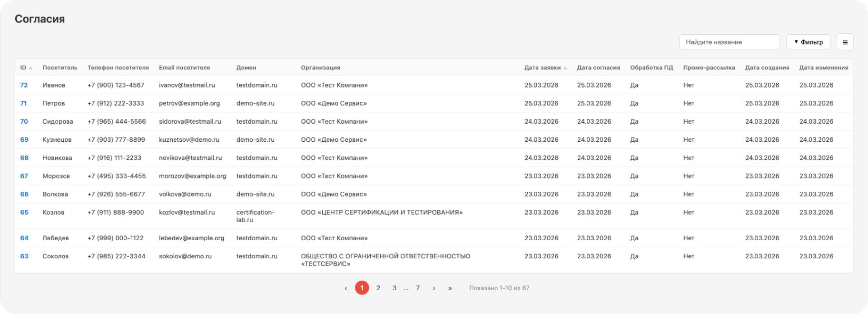Viewport: 868px width, 314px height.
Task: Open consent record ID 69
Action: tap(24, 139)
